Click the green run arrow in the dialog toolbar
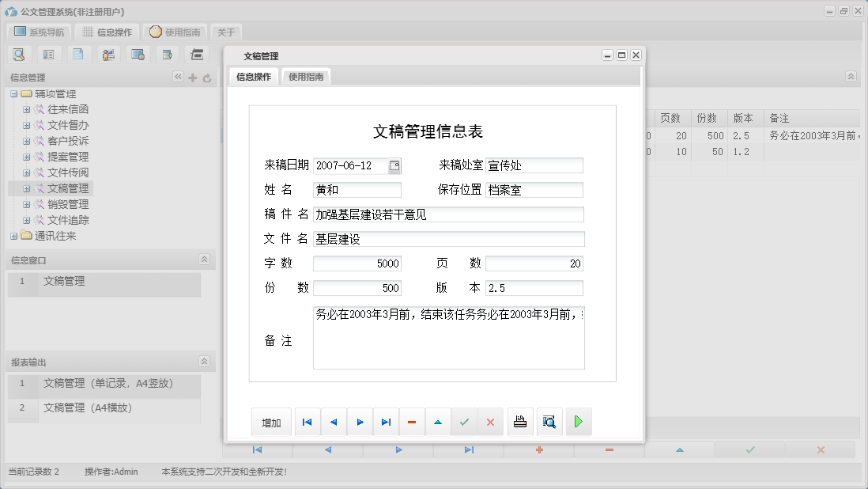Screen dimensions: 868x489 [578, 422]
